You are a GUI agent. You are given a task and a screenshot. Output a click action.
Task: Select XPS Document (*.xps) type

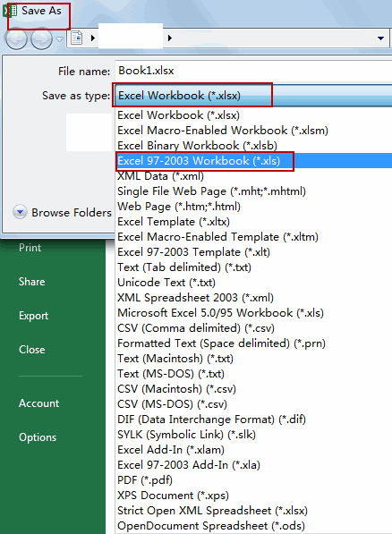tap(254, 496)
